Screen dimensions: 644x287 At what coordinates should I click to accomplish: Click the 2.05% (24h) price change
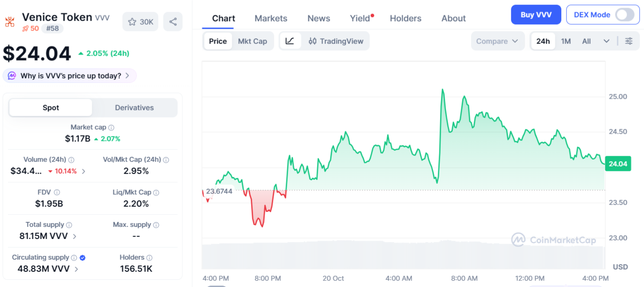click(104, 53)
